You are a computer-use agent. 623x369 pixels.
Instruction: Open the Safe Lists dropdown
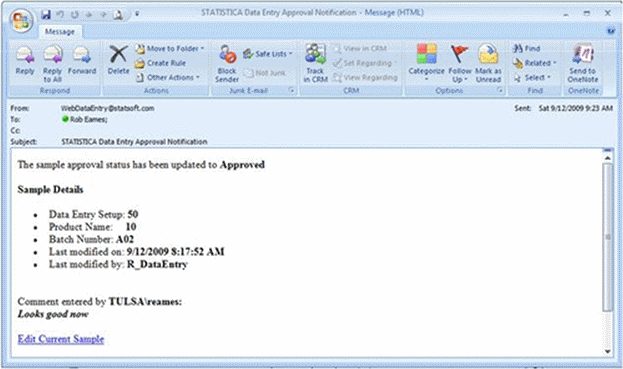pyautogui.click(x=267, y=54)
